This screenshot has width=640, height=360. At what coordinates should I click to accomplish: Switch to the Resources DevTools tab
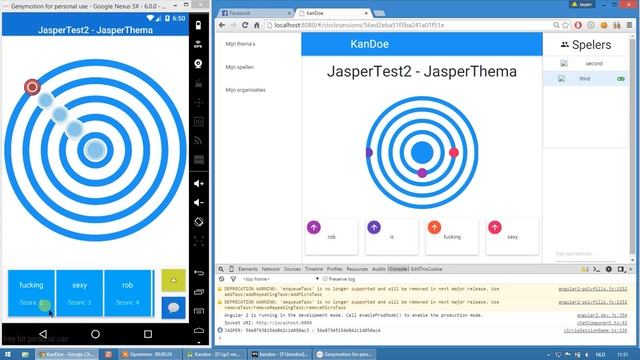(357, 269)
